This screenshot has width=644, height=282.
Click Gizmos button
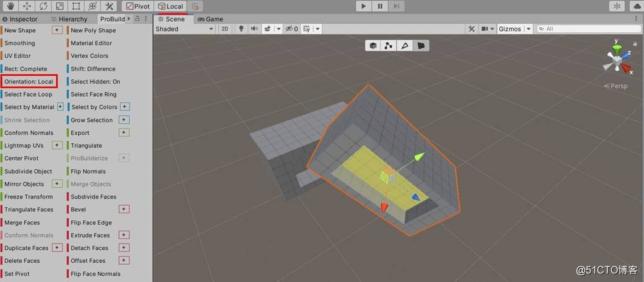pos(509,29)
